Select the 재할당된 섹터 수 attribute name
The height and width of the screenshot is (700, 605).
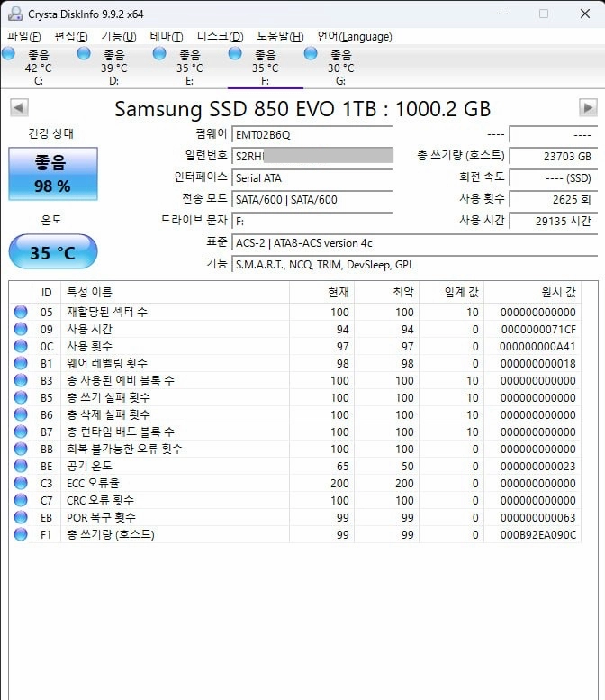coord(107,312)
